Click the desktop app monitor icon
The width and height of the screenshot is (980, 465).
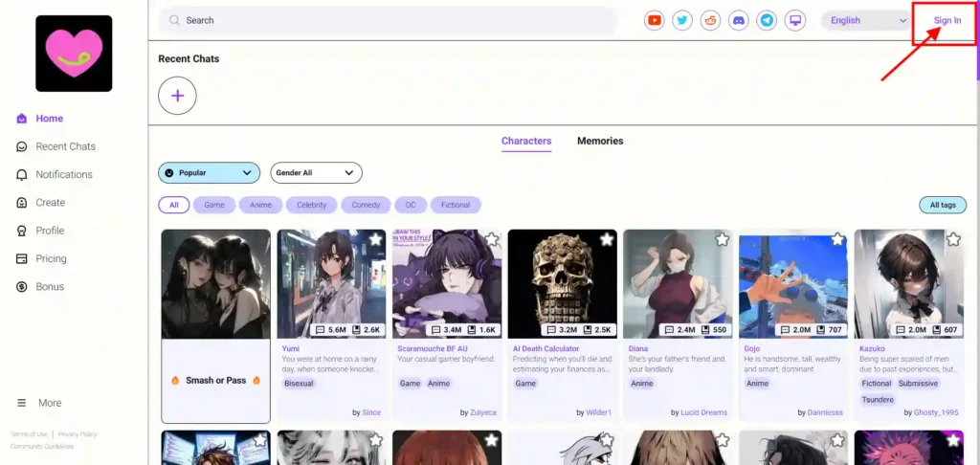pyautogui.click(x=795, y=20)
